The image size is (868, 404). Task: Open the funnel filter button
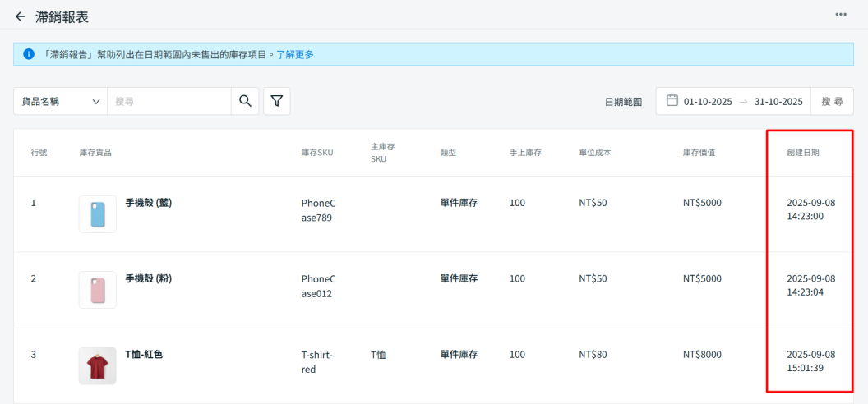click(277, 101)
